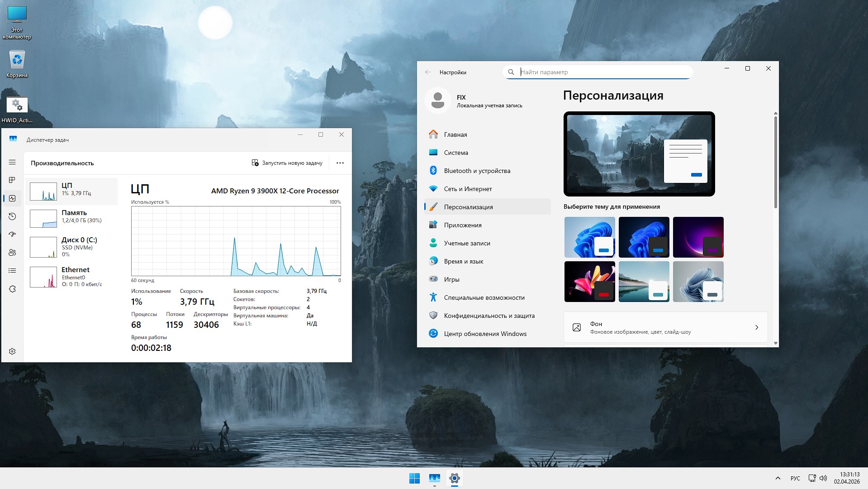Open Task Manager hamburger navigation menu
Screen dimensions: 868x489
12,162
